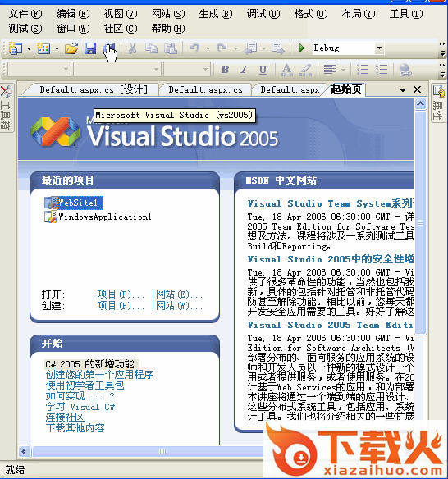This screenshot has height=479, width=448.
Task: Open the 属性 properties side panel
Action: 438,103
